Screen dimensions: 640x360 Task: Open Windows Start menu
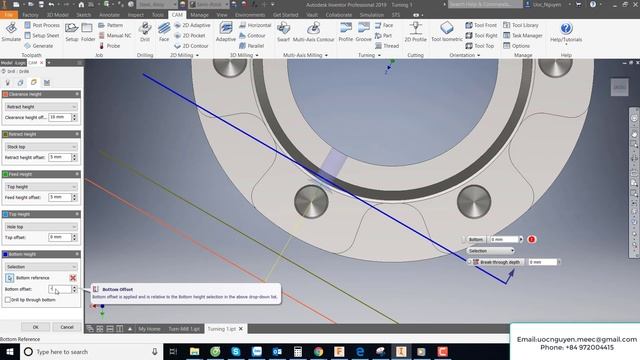9,351
